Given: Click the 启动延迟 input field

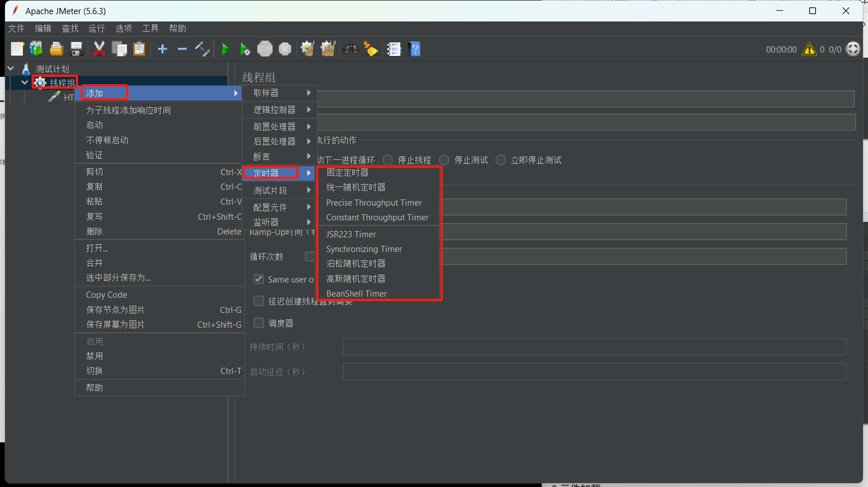Looking at the screenshot, I should pyautogui.click(x=594, y=372).
